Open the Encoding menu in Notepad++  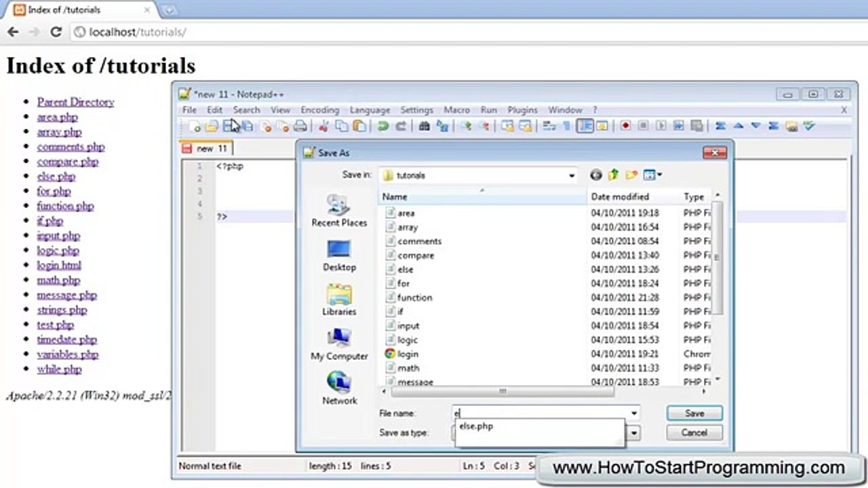point(319,110)
